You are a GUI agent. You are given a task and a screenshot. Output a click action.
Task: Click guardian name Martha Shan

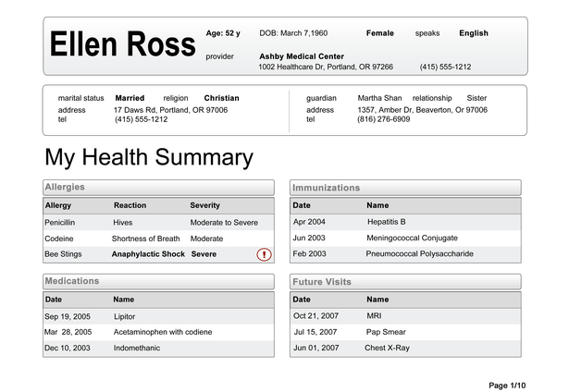(379, 98)
